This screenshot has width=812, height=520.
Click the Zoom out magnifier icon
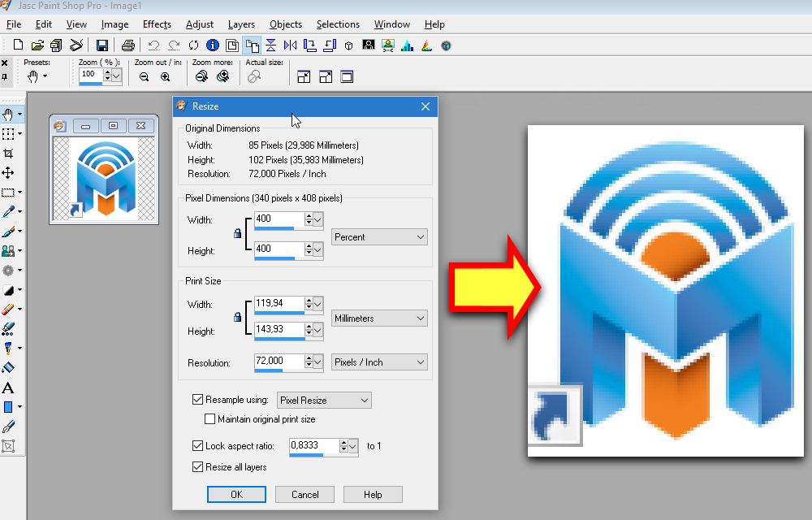click(x=144, y=76)
